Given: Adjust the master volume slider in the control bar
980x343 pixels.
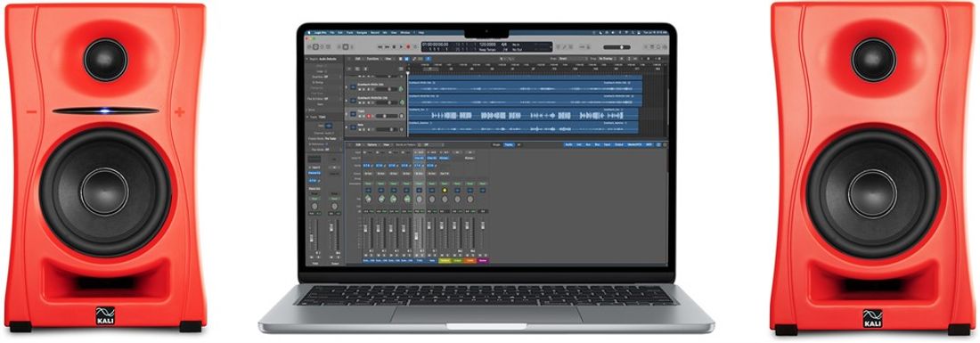Looking at the screenshot, I should (617, 47).
